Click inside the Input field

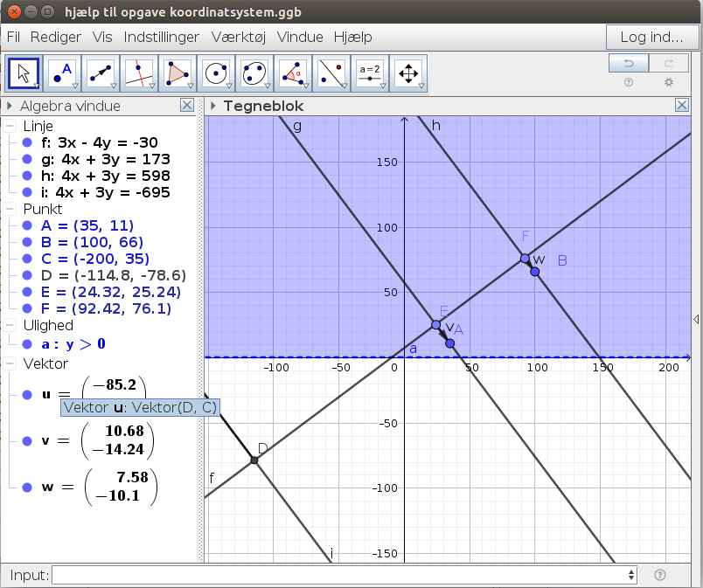point(340,575)
